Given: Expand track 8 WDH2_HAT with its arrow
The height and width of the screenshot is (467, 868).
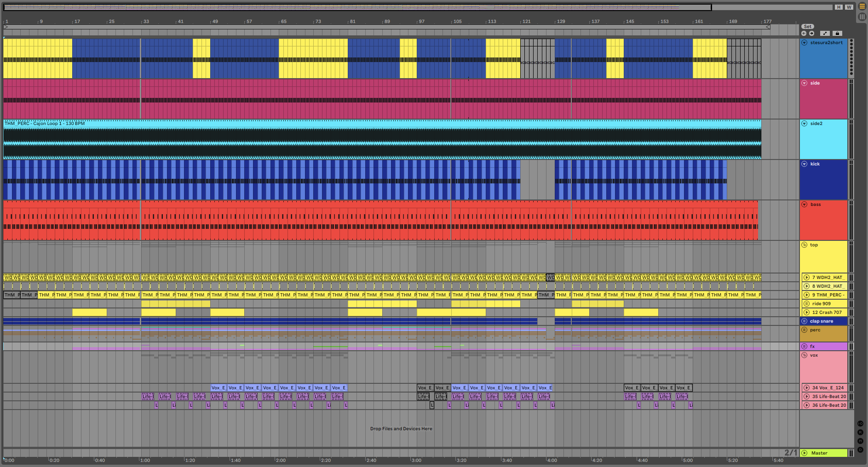Looking at the screenshot, I should pos(806,286).
